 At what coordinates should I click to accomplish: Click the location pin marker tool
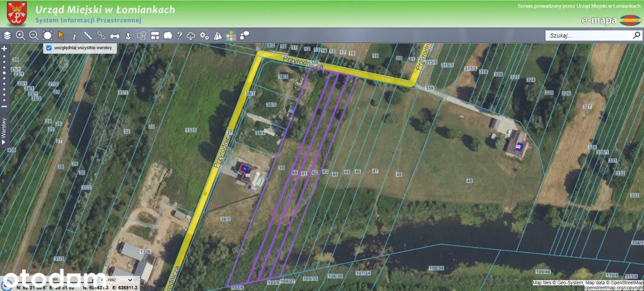128,35
